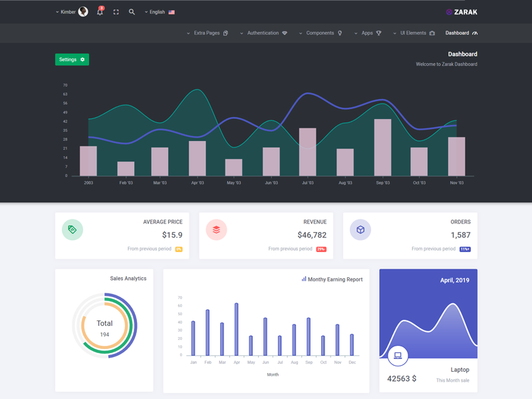Open the notifications bell icon
Screen dimensions: 532x399
pos(100,12)
